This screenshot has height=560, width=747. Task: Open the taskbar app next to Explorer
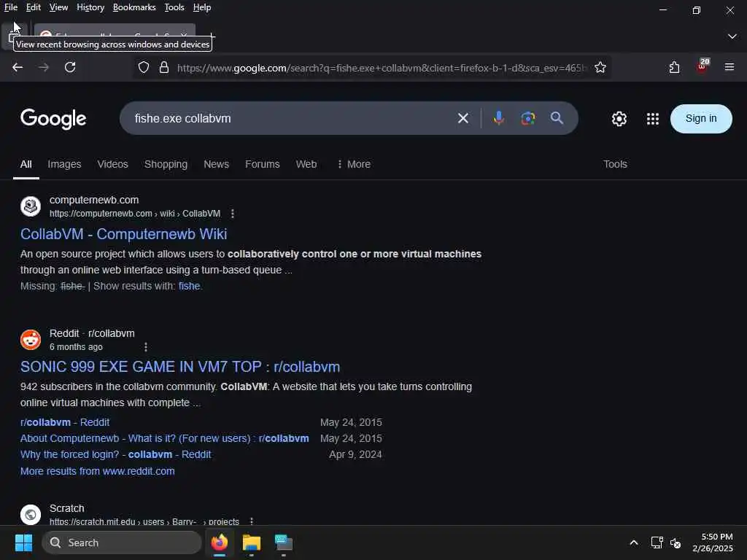tap(284, 542)
